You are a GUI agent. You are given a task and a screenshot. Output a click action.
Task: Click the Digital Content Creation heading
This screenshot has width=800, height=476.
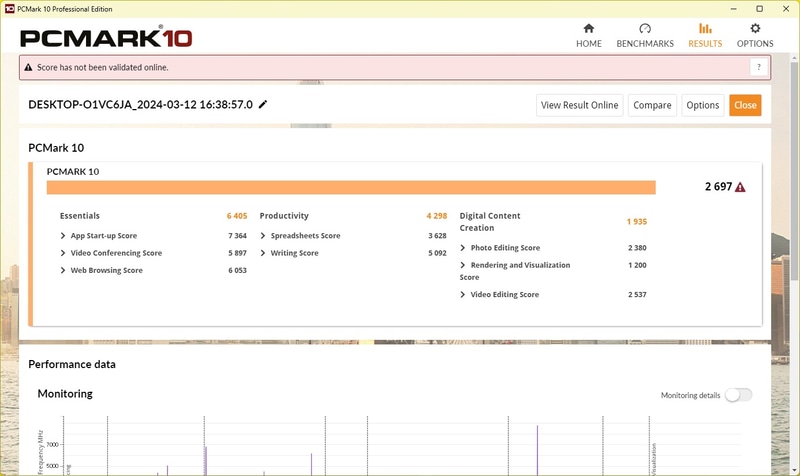[x=490, y=222]
